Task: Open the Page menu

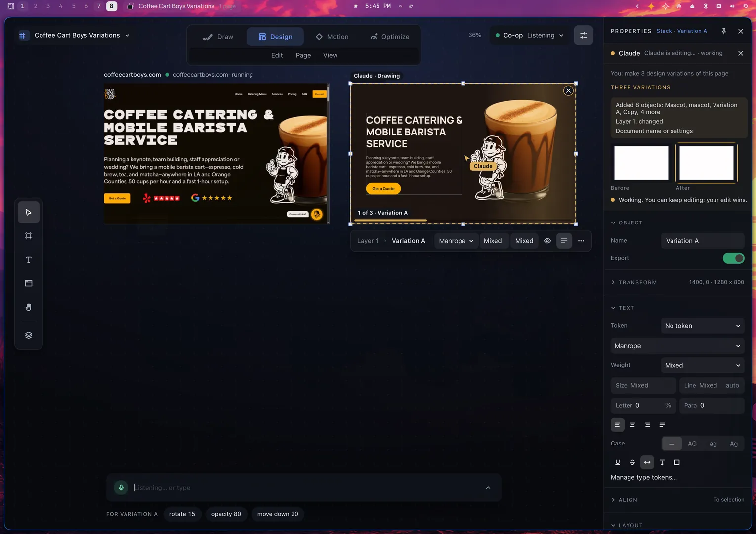Action: pos(303,55)
